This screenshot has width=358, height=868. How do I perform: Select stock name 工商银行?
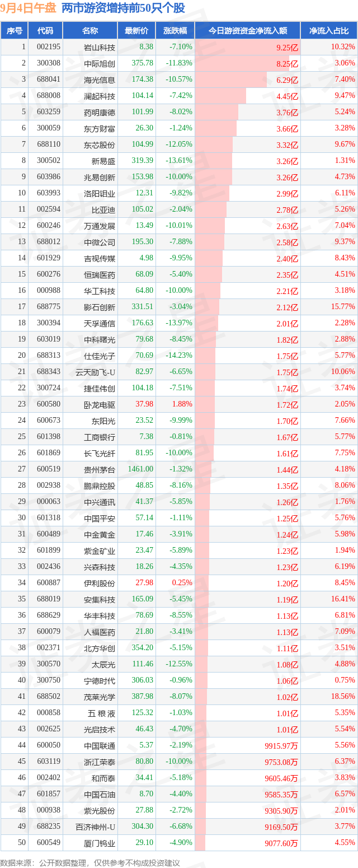tap(100, 437)
